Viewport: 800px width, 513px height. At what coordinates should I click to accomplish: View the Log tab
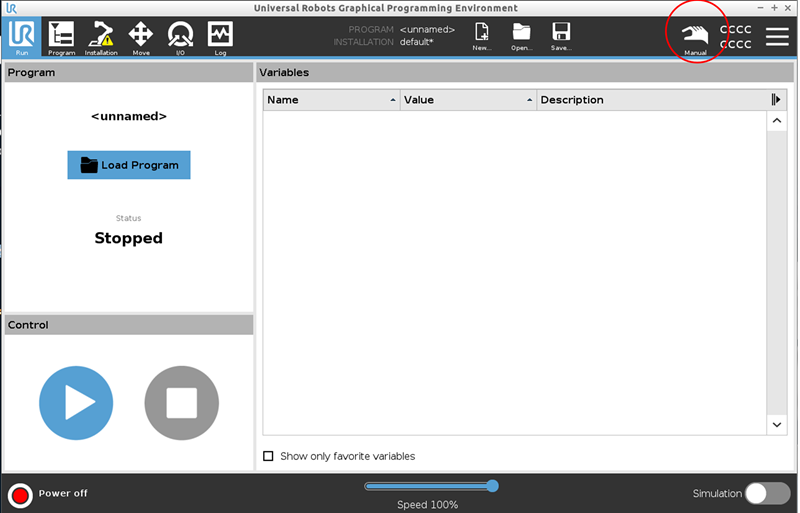(x=220, y=37)
